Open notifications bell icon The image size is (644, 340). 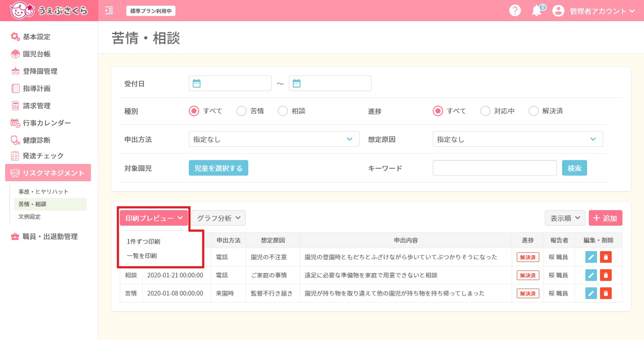point(537,11)
